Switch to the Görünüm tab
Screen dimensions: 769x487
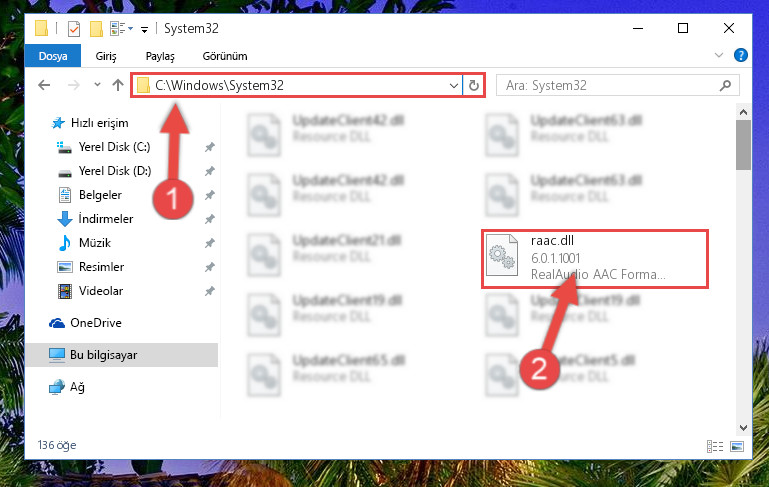click(x=225, y=56)
